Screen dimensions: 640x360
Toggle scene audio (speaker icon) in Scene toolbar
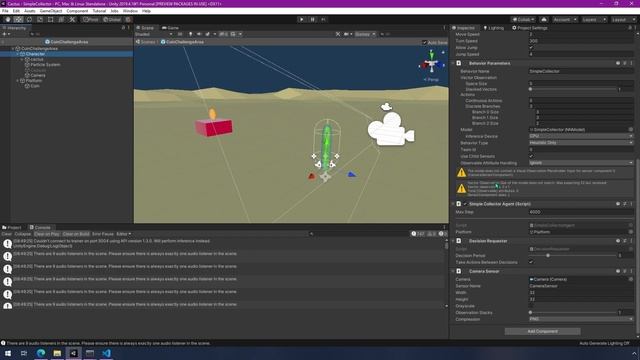pos(199,34)
